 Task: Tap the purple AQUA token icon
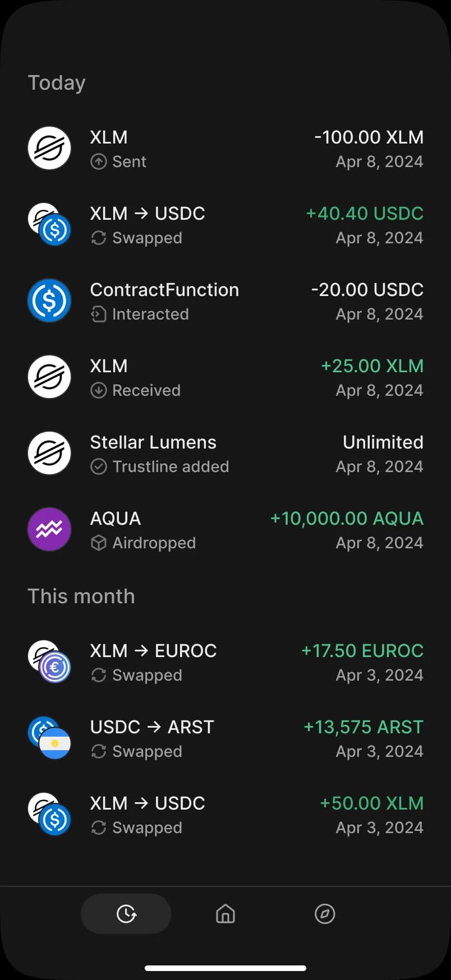[49, 530]
